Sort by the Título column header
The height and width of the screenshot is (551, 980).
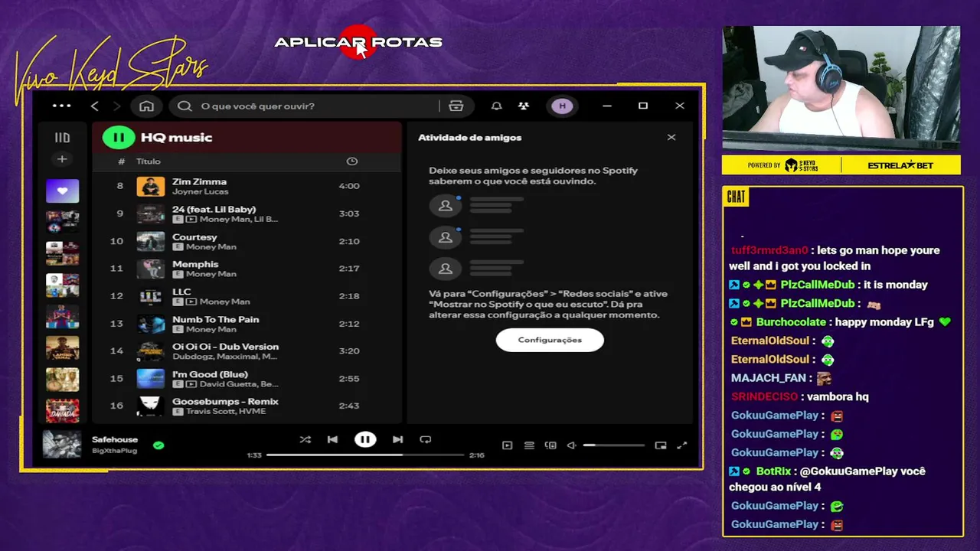149,161
